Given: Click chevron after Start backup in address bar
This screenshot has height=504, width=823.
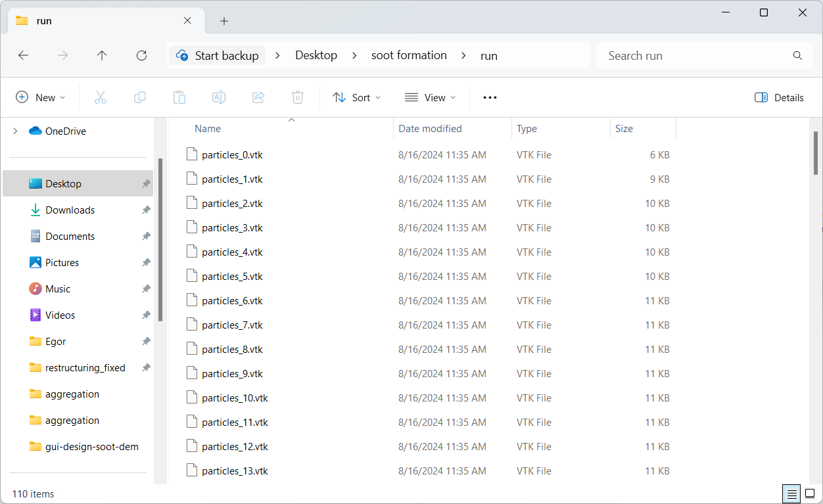Looking at the screenshot, I should [x=277, y=56].
